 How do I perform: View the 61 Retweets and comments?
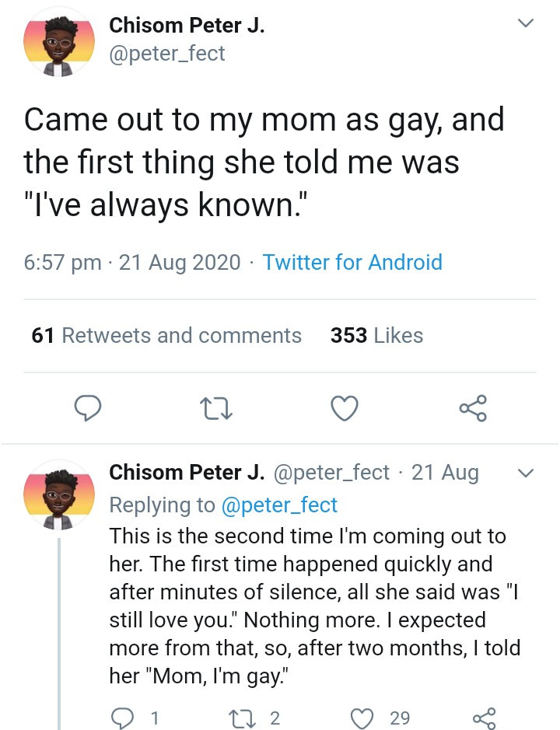pos(166,336)
